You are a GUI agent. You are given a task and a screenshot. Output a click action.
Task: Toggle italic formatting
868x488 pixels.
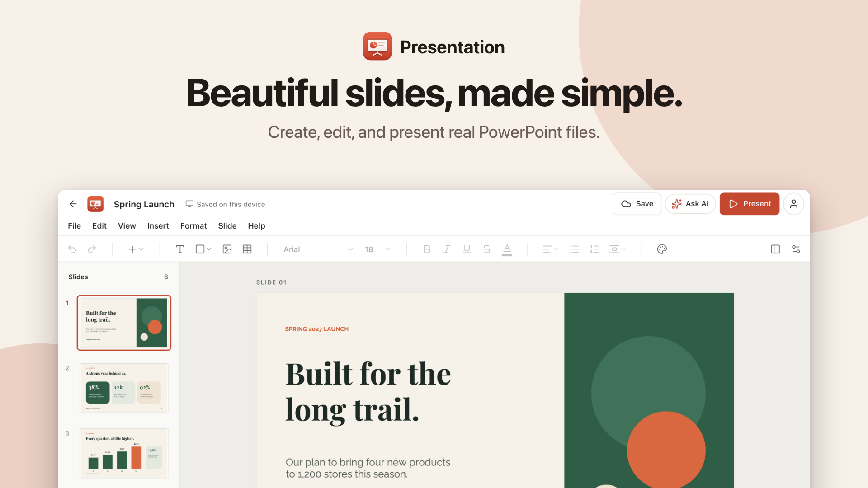click(447, 249)
